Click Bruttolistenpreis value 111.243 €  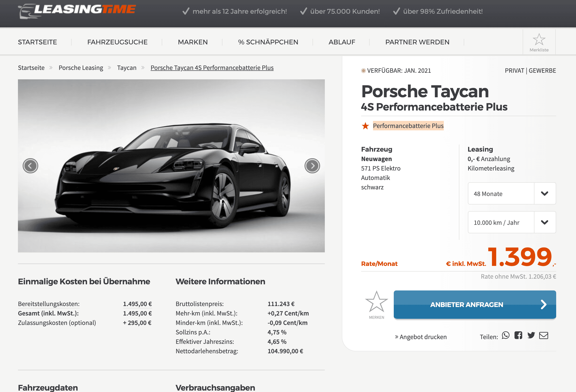pyautogui.click(x=281, y=304)
